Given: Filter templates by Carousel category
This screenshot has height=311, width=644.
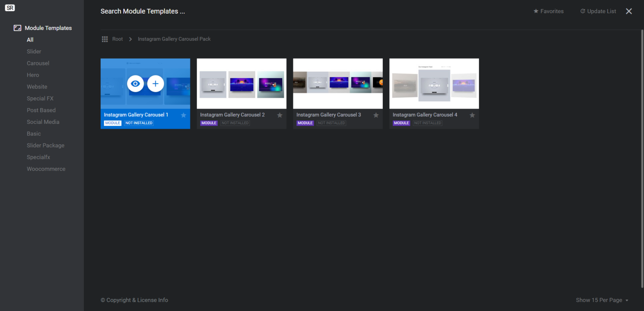Looking at the screenshot, I should [38, 63].
